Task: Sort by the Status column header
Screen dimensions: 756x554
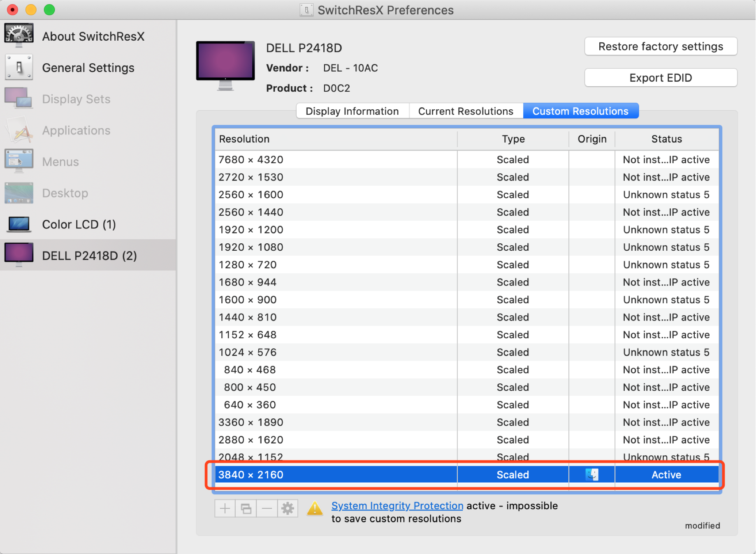Action: pyautogui.click(x=667, y=139)
